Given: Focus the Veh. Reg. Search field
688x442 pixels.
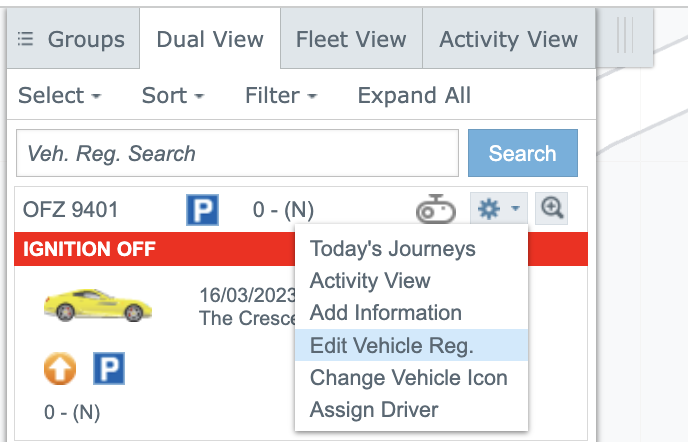Looking at the screenshot, I should coord(237,154).
